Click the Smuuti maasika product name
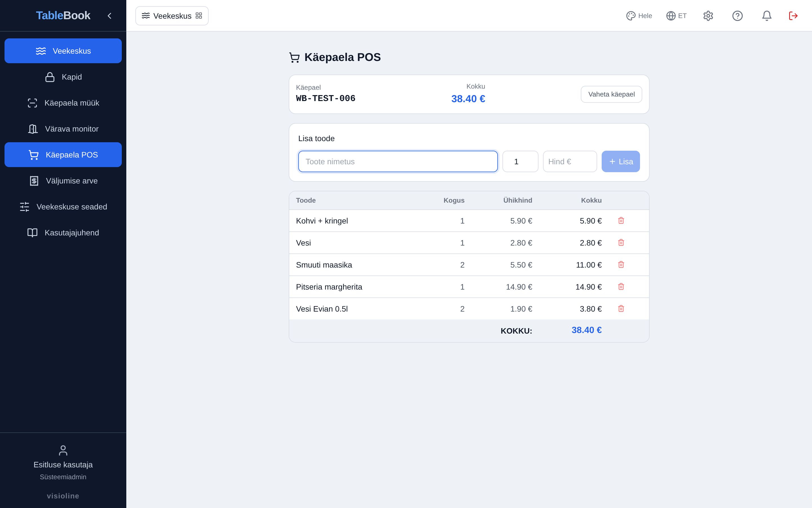Viewport: 812px width, 508px height. 324,265
